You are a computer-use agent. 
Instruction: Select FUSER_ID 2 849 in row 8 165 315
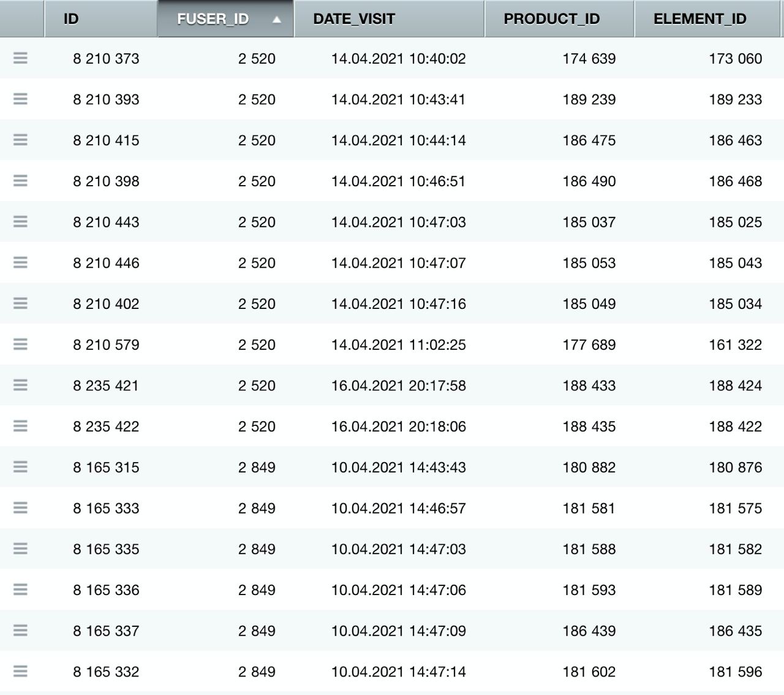(x=257, y=467)
